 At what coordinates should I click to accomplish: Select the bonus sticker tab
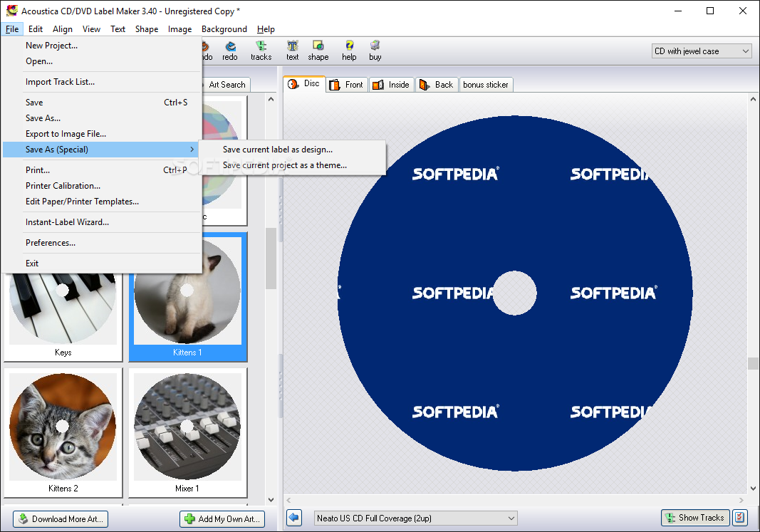point(486,84)
